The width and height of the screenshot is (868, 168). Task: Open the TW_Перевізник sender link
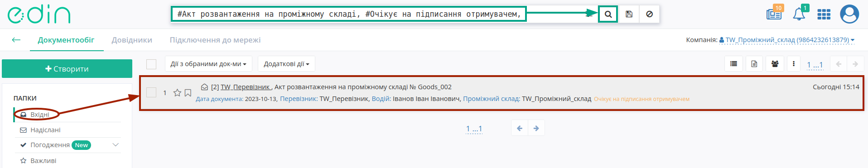[x=245, y=87]
